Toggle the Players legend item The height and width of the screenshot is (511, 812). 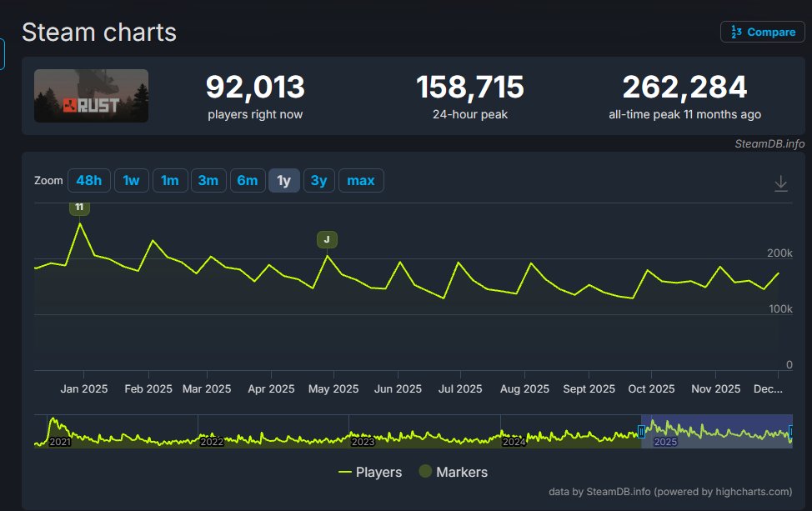tap(370, 472)
